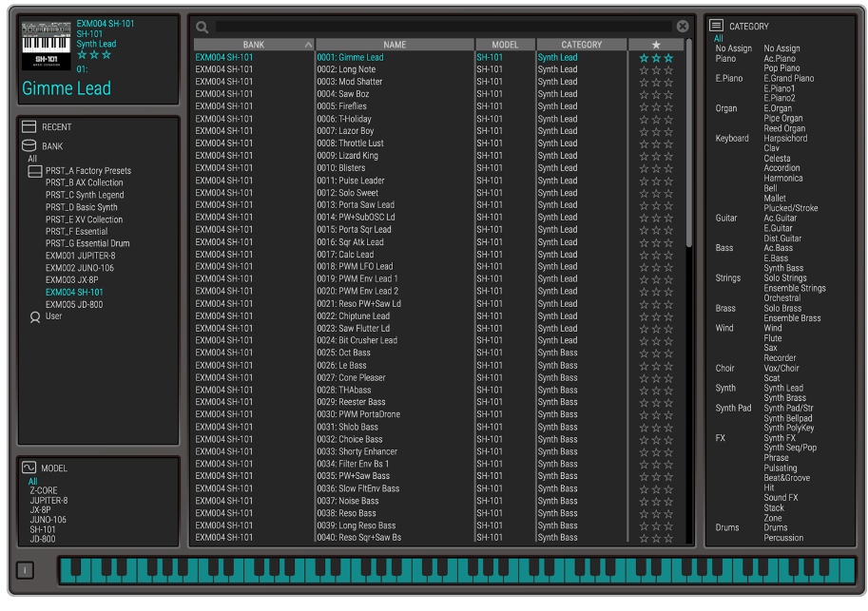Image resolution: width=868 pixels, height=611 pixels.
Task: Click the search magnifier icon
Action: click(203, 27)
